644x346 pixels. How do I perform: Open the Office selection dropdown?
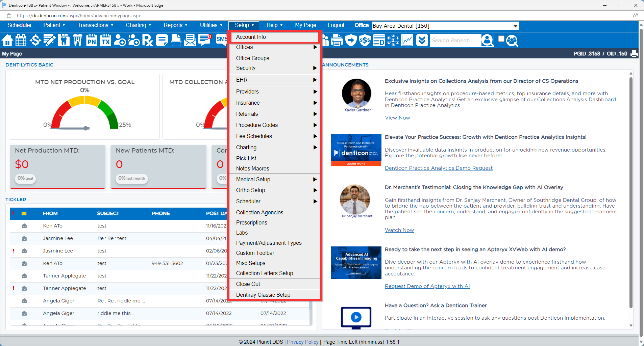pos(445,26)
